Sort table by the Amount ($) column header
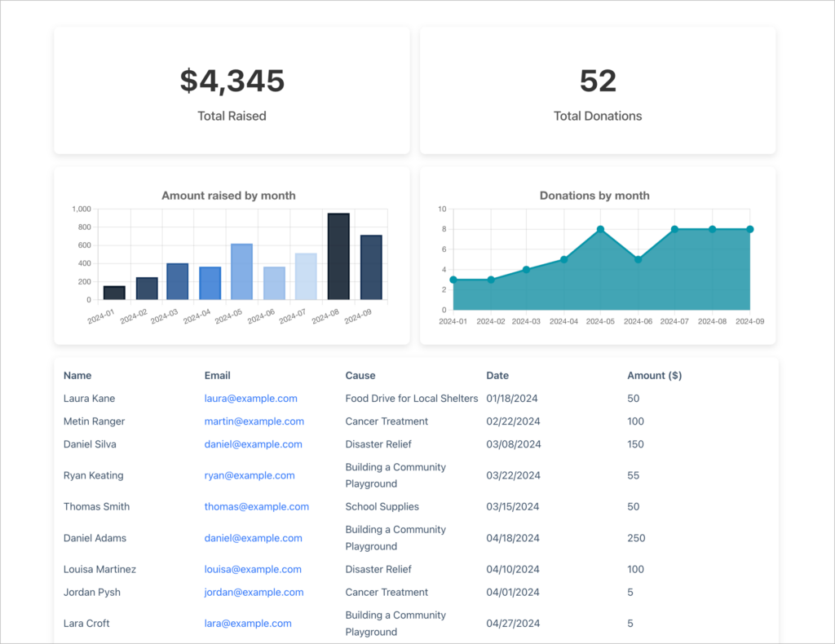The width and height of the screenshot is (835, 644). click(655, 375)
